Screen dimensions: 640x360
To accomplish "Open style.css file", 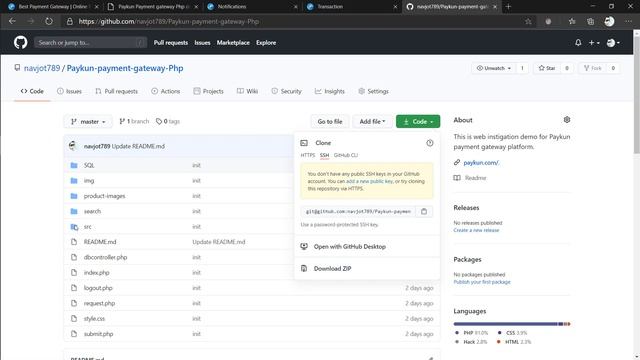I will tap(94, 318).
